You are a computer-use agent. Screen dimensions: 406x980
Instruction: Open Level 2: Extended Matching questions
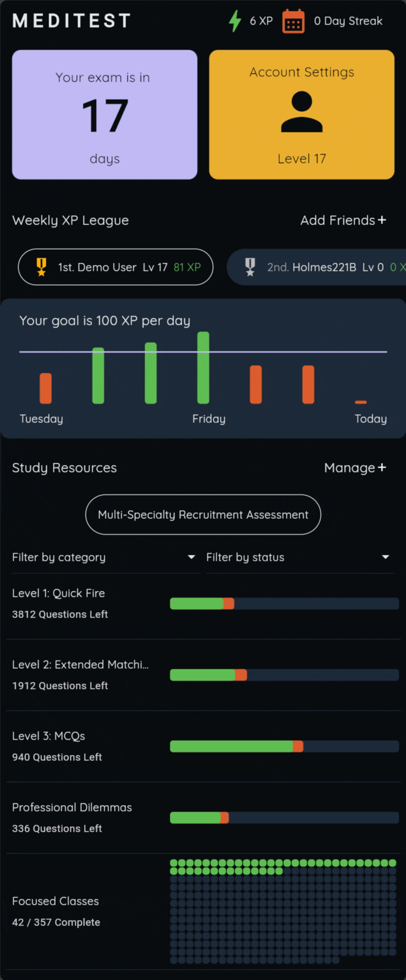(80, 664)
